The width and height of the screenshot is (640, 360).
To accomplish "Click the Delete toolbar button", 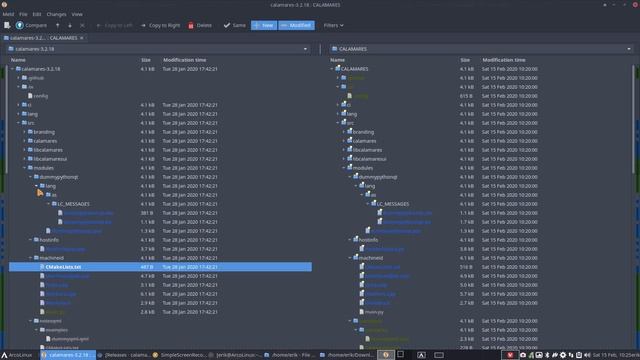I will pyautogui.click(x=200, y=25).
